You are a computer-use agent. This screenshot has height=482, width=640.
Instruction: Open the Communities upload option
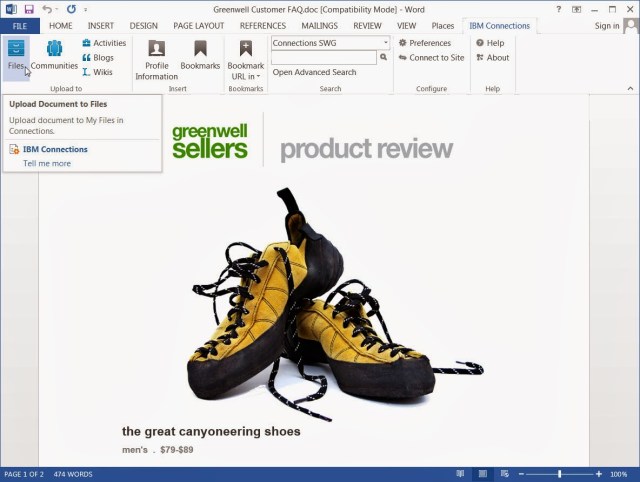tap(54, 56)
